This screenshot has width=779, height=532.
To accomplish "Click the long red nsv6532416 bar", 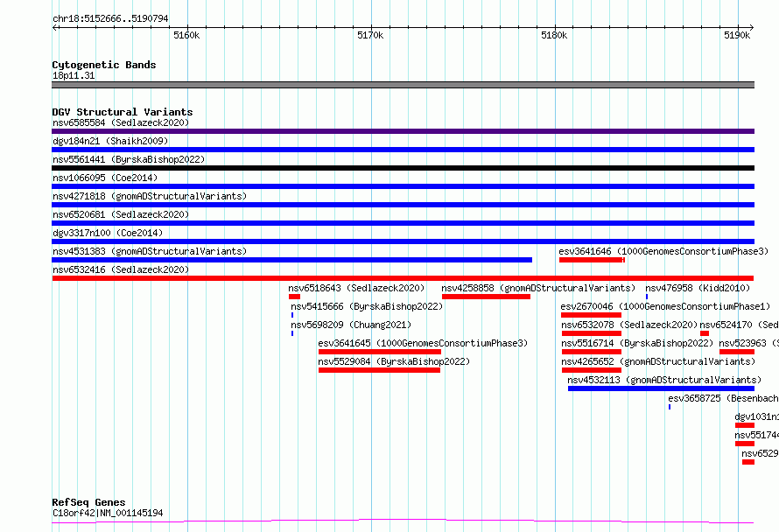I will [x=403, y=278].
